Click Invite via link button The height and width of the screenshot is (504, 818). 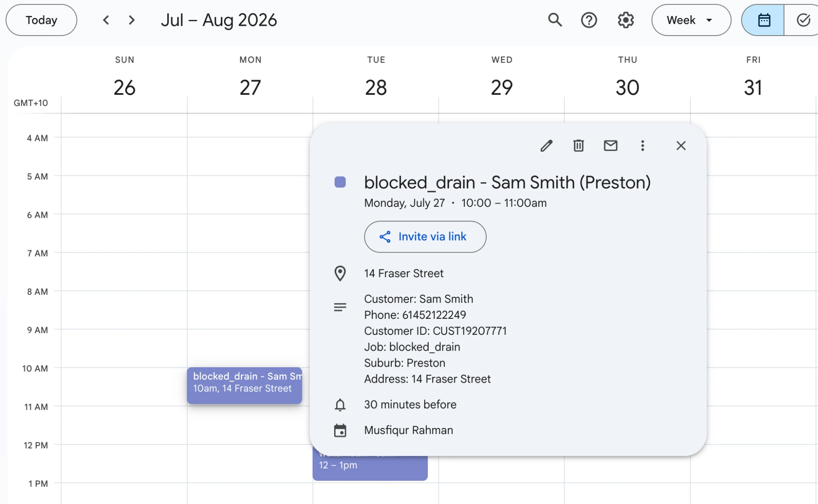[425, 237]
